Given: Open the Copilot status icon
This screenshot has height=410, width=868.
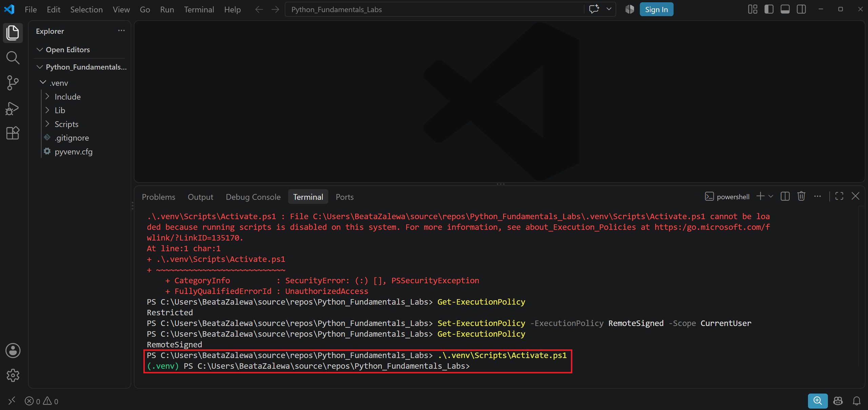Looking at the screenshot, I should coord(838,401).
